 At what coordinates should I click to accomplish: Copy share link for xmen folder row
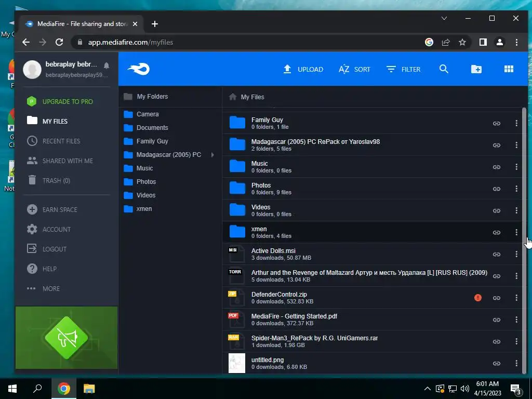(497, 232)
